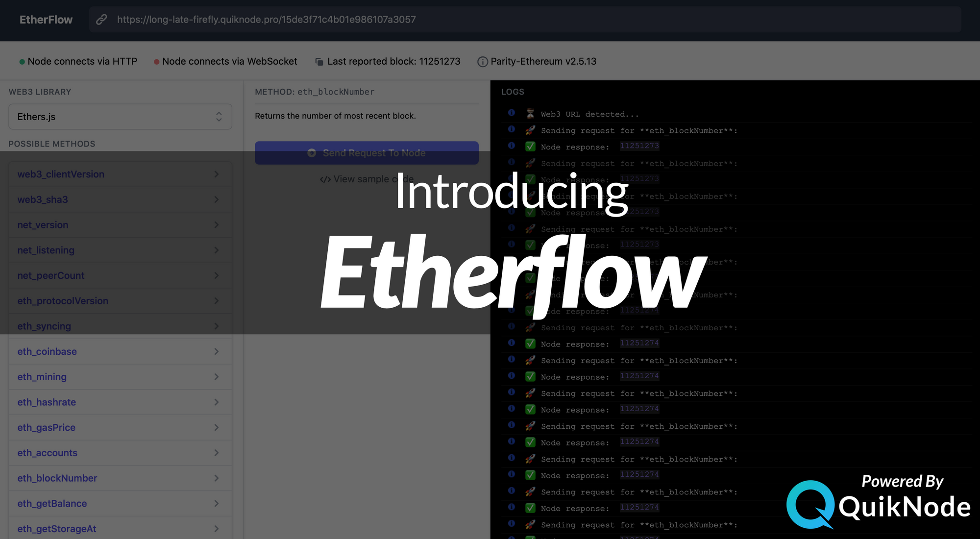The height and width of the screenshot is (539, 980).
Task: Expand the eth_blockNumber method chevron
Action: [217, 478]
